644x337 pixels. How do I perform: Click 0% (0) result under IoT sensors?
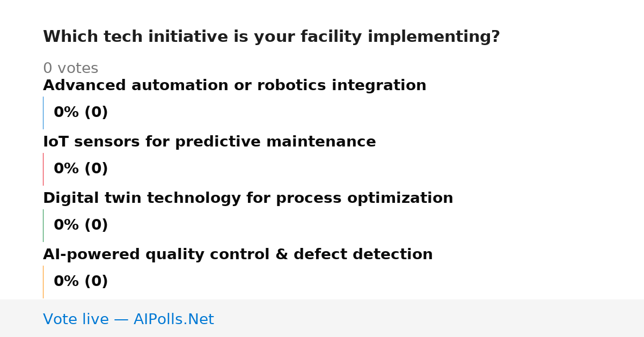tap(80, 169)
